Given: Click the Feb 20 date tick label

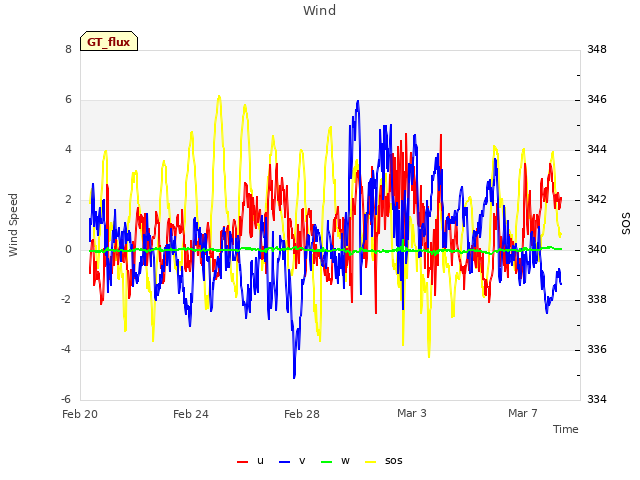Looking at the screenshot, I should pyautogui.click(x=80, y=414).
